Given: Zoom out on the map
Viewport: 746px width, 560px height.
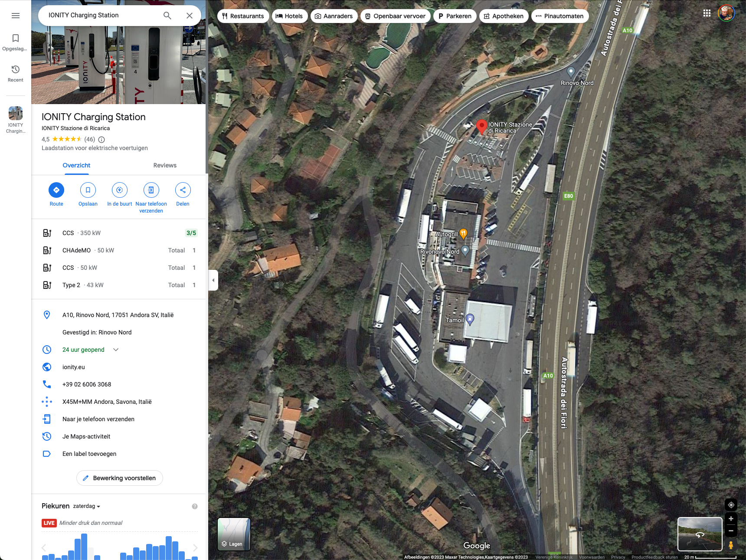Looking at the screenshot, I should 731,531.
